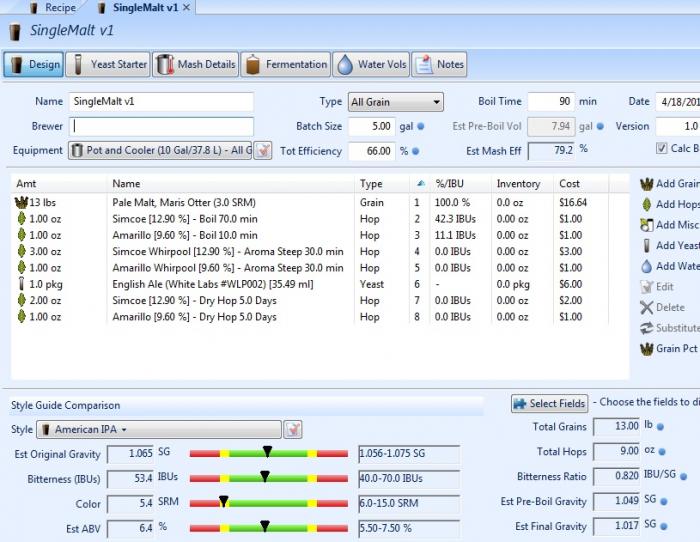Click the Batch Size field
This screenshot has width=700, height=542.
click(372, 126)
